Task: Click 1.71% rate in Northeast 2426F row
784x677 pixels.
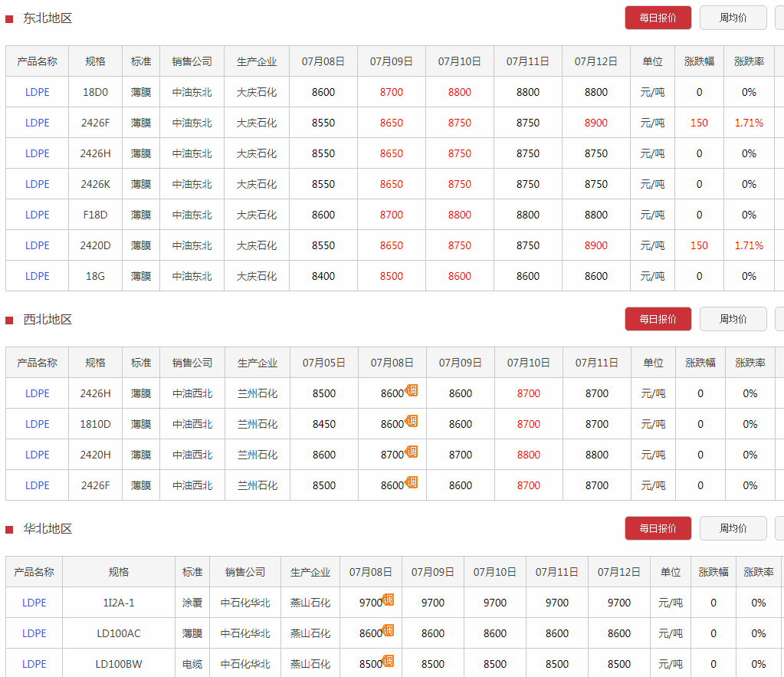Action: tap(749, 123)
